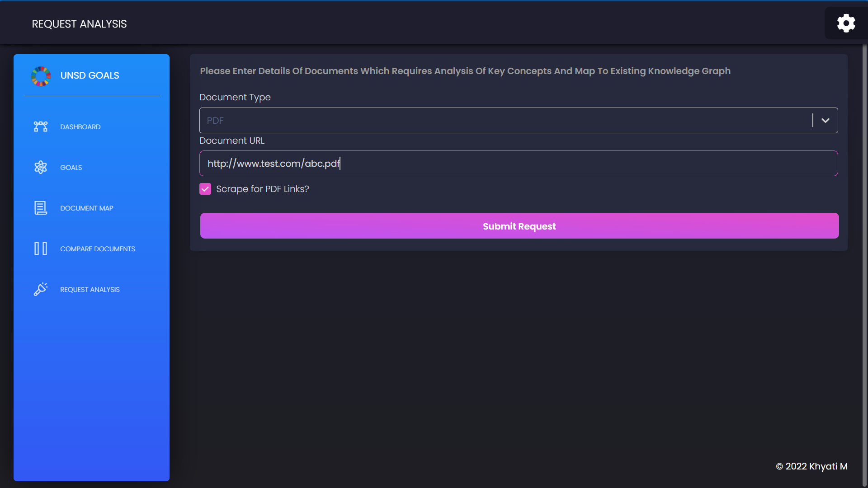Open the PDF document type selector
The image size is (868, 488).
pos(497,121)
